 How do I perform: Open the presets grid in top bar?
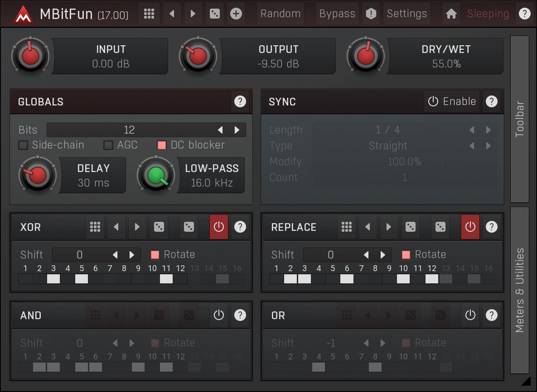[x=149, y=14]
